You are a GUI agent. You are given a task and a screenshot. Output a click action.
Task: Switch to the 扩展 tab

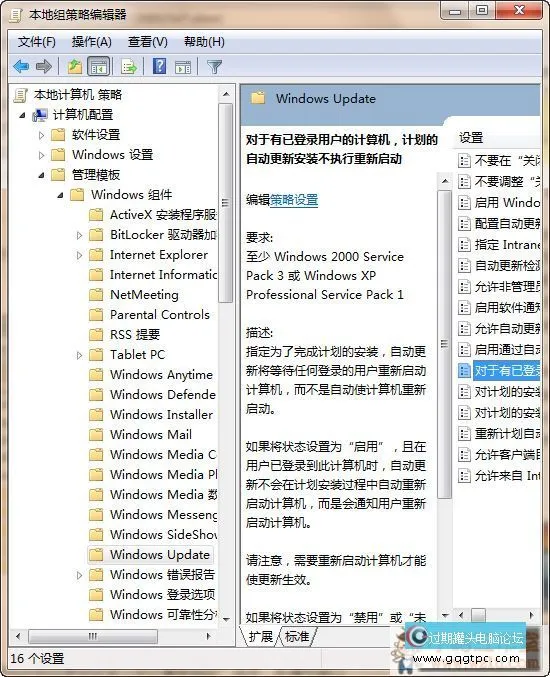click(261, 636)
